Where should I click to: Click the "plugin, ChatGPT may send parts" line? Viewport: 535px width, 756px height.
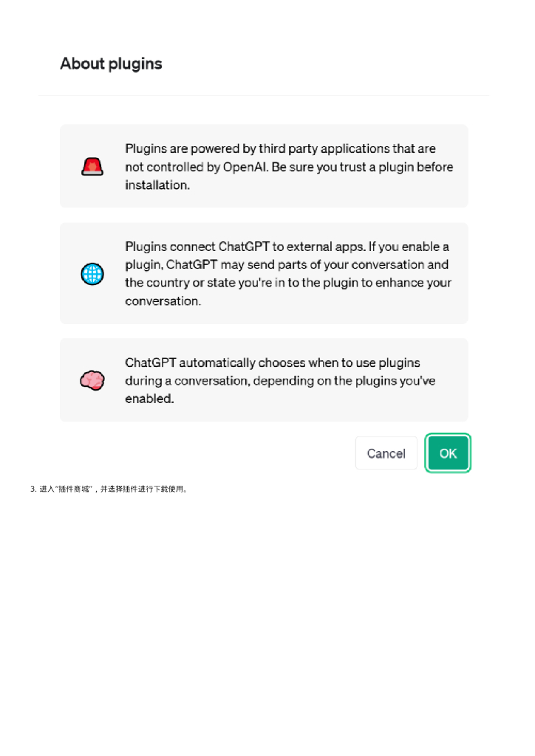(287, 264)
